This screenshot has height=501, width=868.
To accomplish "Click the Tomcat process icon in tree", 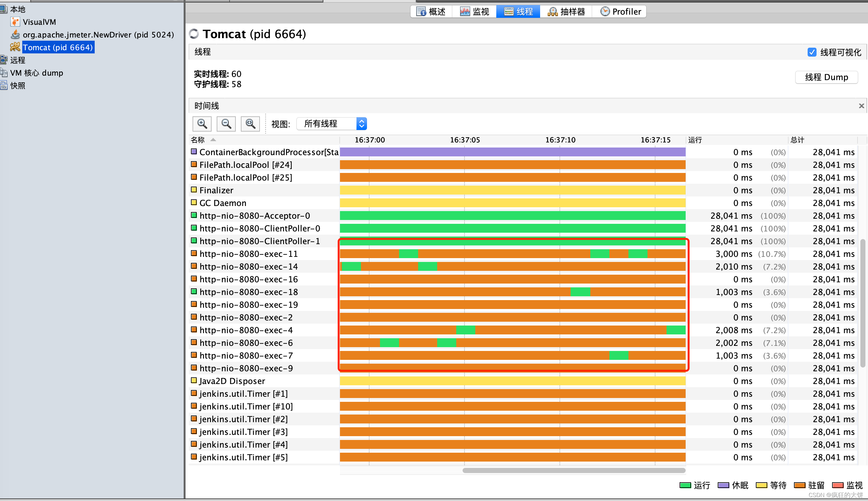I will (x=15, y=47).
